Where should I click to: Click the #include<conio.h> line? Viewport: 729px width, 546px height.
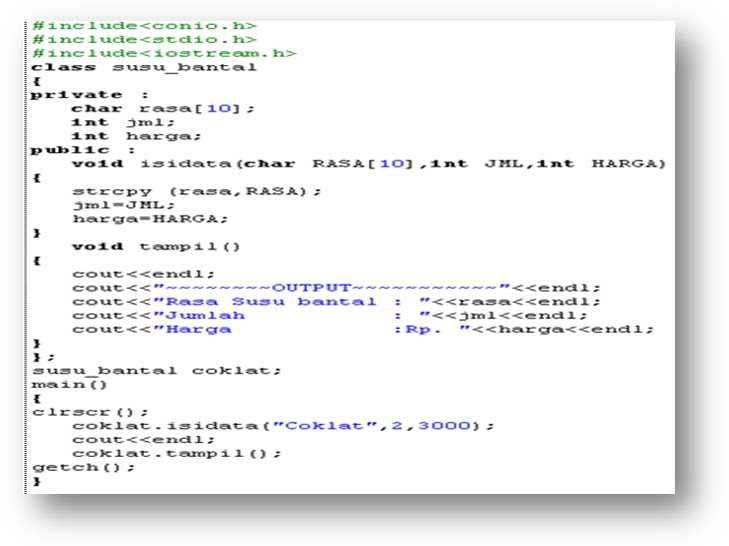[144, 26]
